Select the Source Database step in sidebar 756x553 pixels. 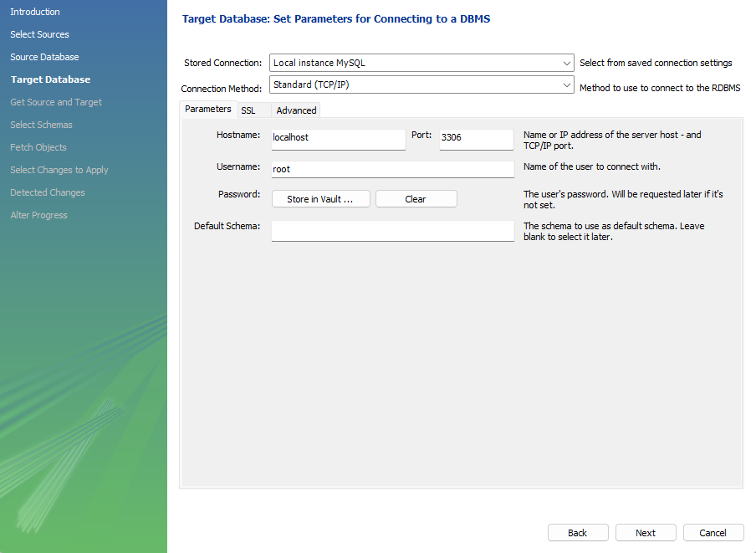(45, 57)
